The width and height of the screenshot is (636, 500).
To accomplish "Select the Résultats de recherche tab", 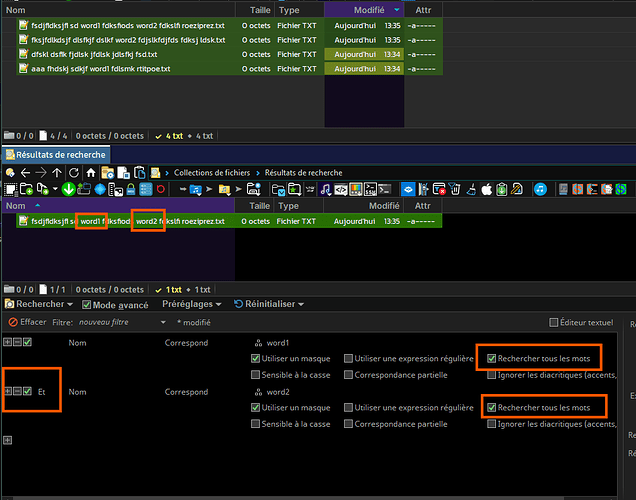I will pos(57,153).
